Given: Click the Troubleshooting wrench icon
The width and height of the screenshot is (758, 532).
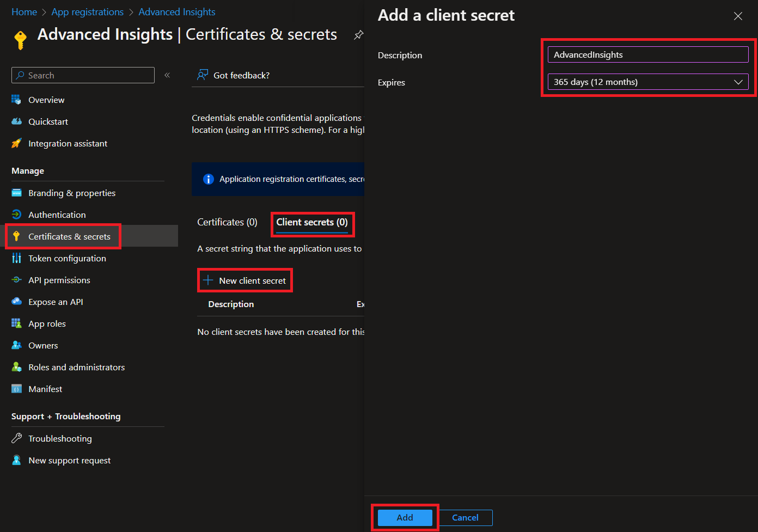Looking at the screenshot, I should pyautogui.click(x=16, y=438).
